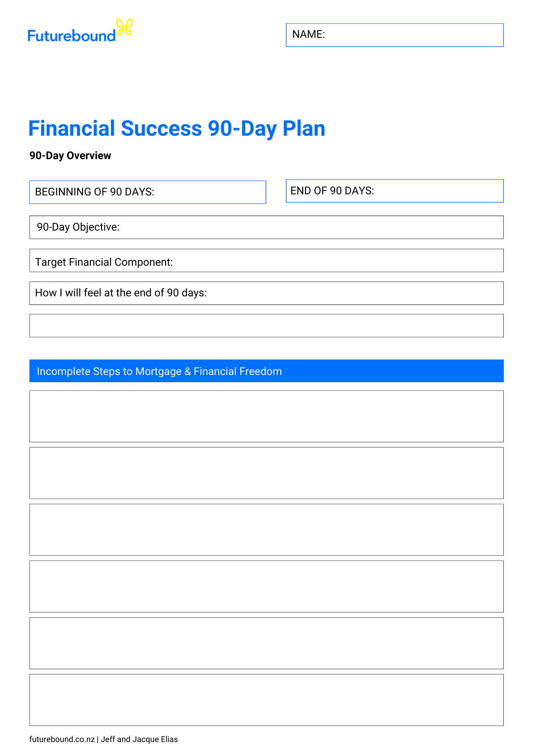534x756 pixels.
Task: Click the fifth Incomplete Steps box
Action: click(266, 643)
